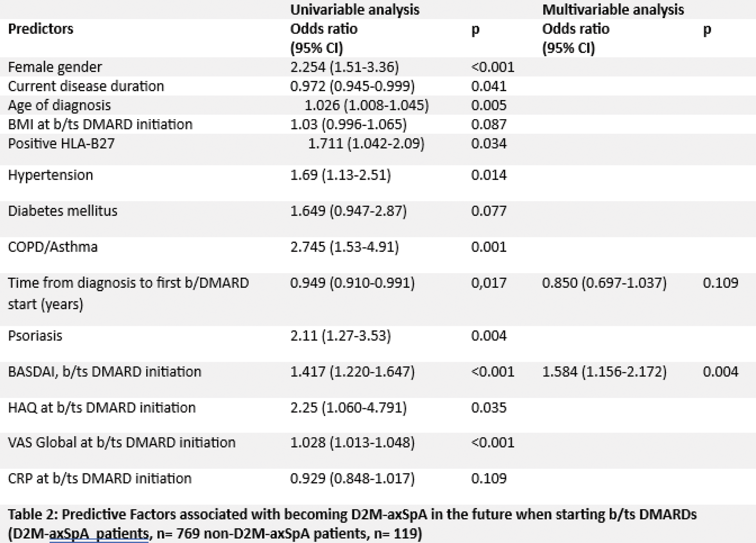Screen dimensions: 756x543
Task: Click the Age of diagnosis row label
Action: pyautogui.click(x=59, y=105)
